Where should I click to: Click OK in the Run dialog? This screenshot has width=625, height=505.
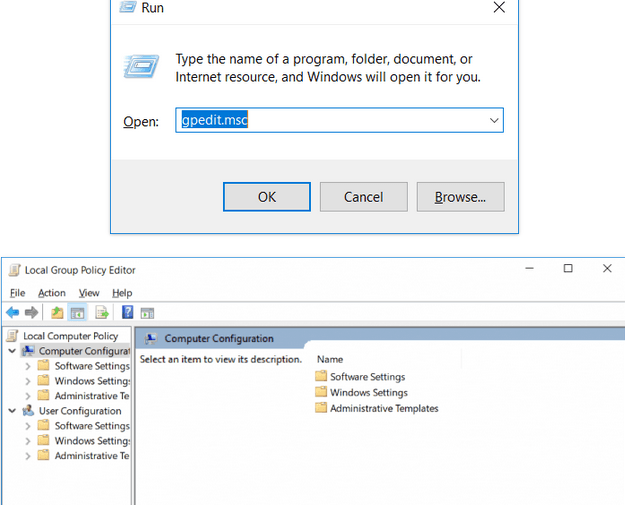coord(267,197)
